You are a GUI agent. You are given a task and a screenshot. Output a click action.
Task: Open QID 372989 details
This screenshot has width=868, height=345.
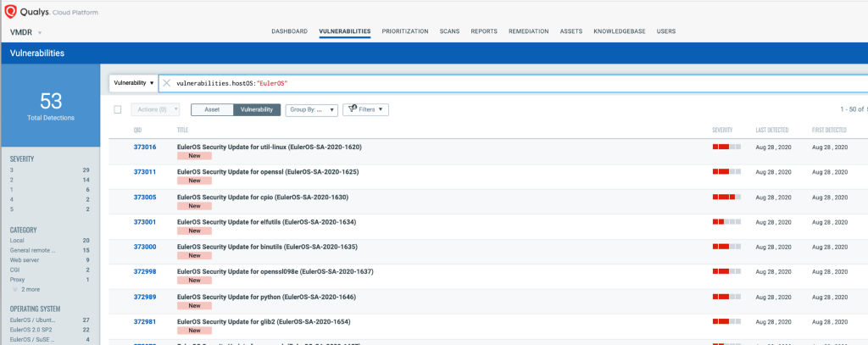point(144,297)
